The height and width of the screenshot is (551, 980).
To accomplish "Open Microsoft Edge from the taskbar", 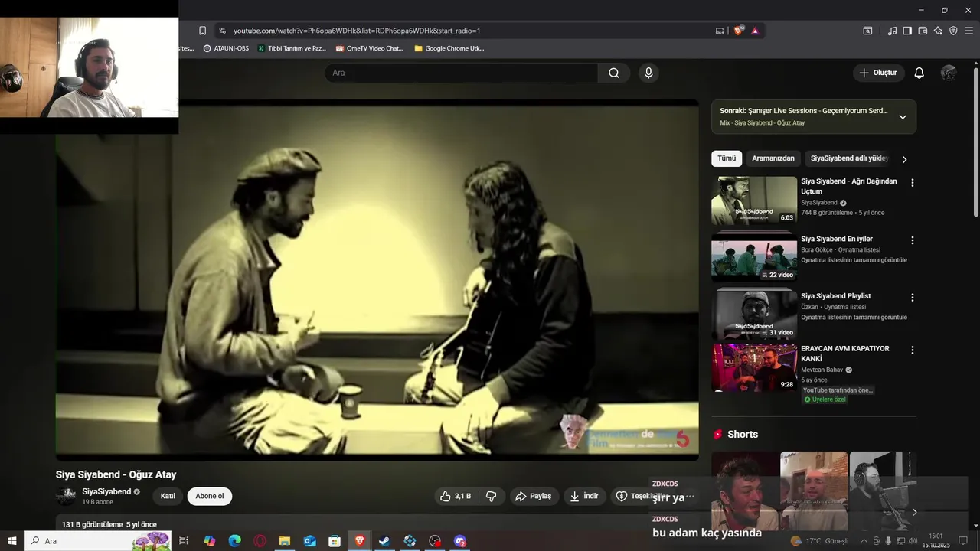I will (x=235, y=541).
